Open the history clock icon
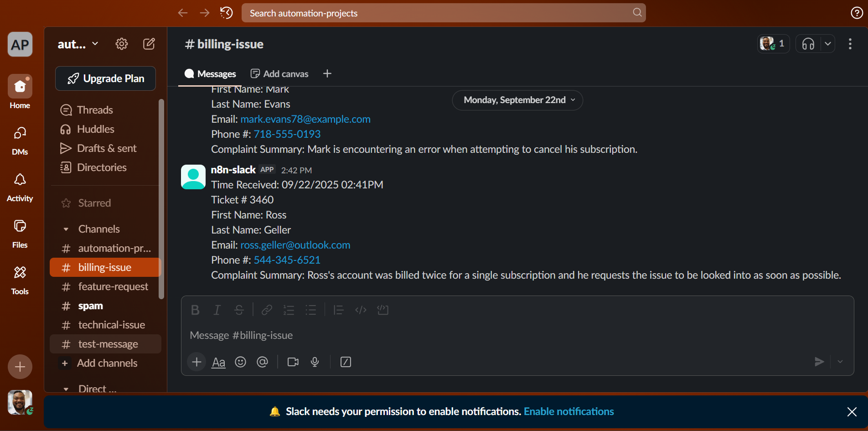The height and width of the screenshot is (431, 868). click(227, 13)
